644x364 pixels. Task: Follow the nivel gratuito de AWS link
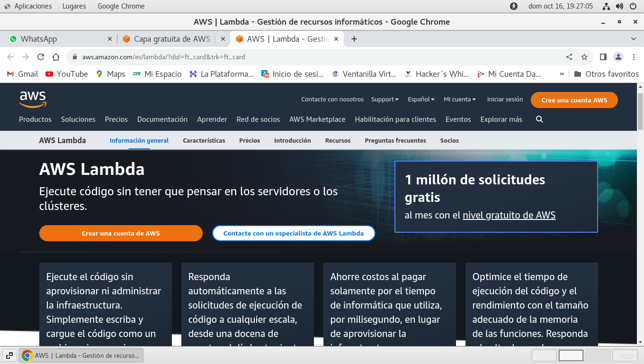(509, 215)
